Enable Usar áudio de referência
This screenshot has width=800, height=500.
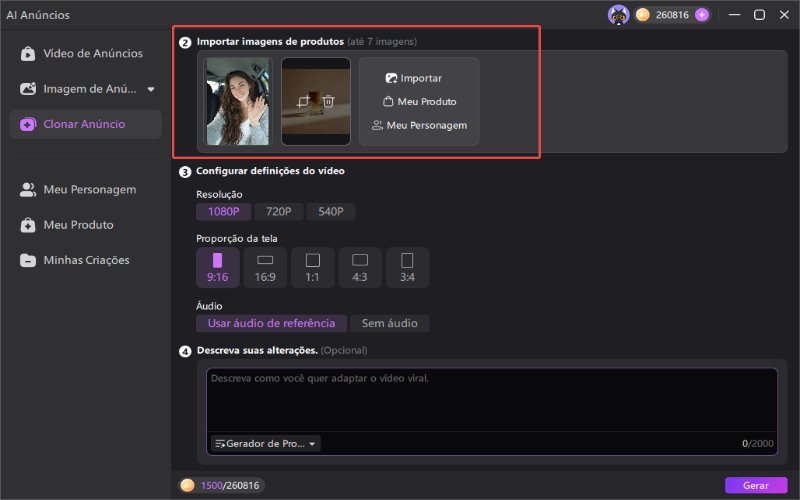(x=271, y=323)
